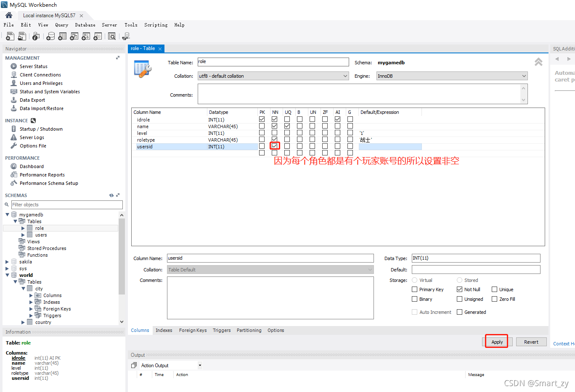This screenshot has height=392, width=575.
Task: Expand Foreign Keys under city
Action: tap(31, 309)
